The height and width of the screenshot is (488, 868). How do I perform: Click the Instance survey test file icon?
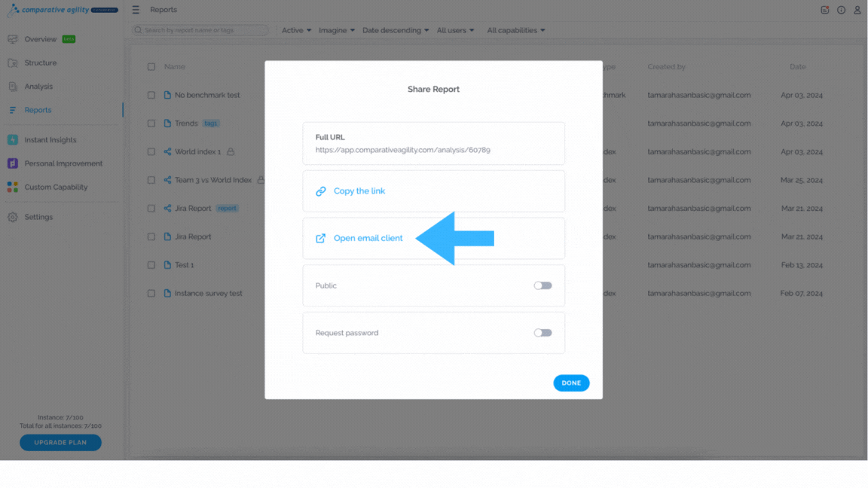pos(167,293)
